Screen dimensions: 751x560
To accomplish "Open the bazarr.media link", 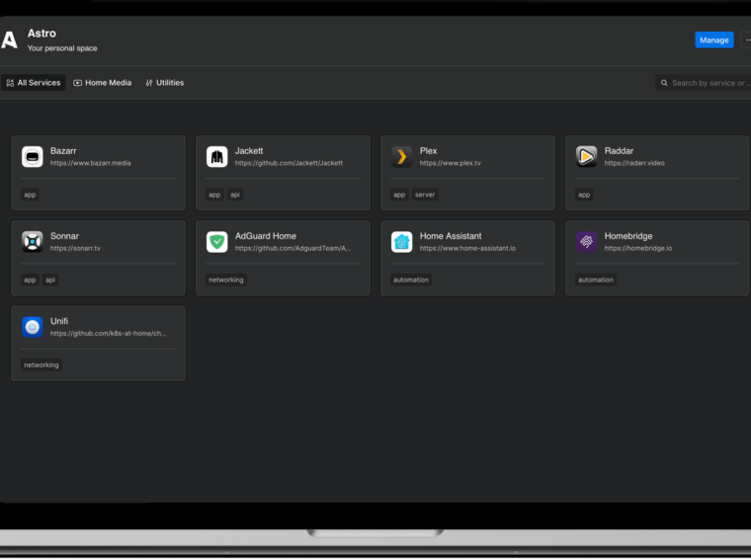I will click(91, 163).
